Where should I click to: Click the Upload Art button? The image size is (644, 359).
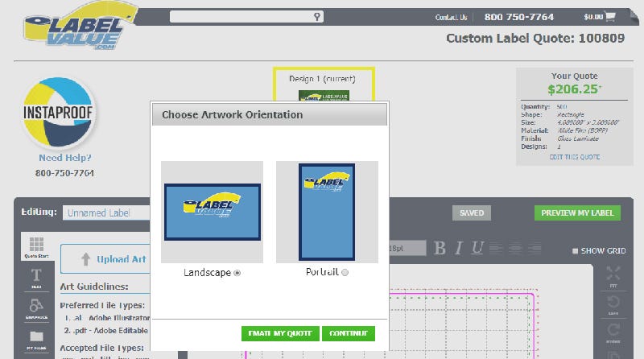(x=106, y=258)
